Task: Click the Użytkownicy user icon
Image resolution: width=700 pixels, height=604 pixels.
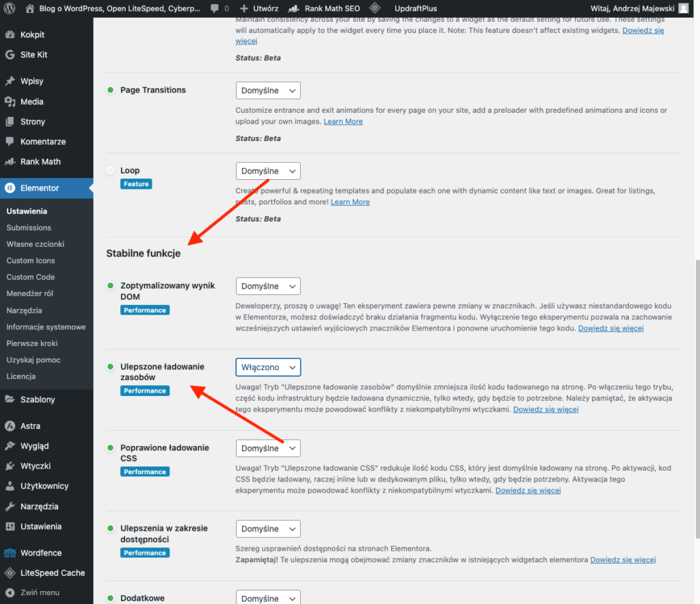Action: 10,486
